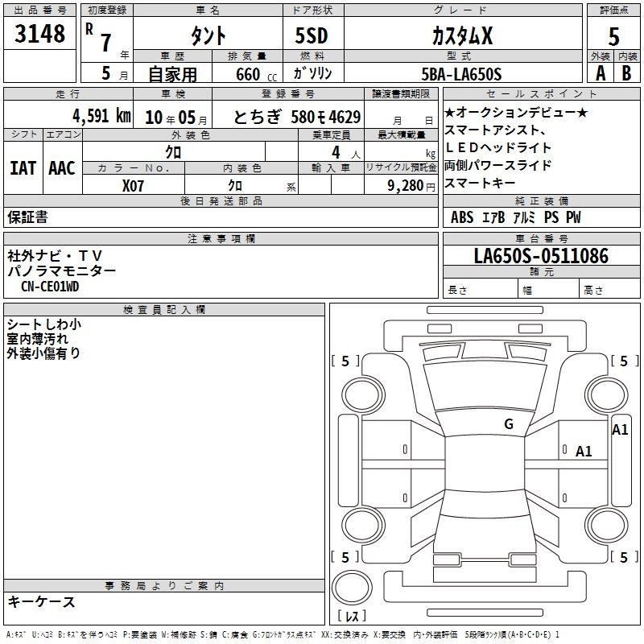
Task: Click displacement 660 cc
Action: point(256,75)
